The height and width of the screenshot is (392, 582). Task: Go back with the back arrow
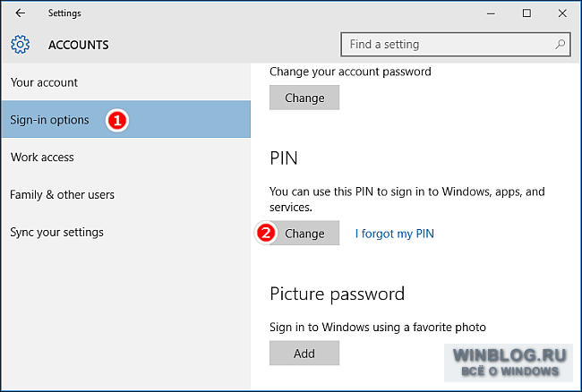20,13
